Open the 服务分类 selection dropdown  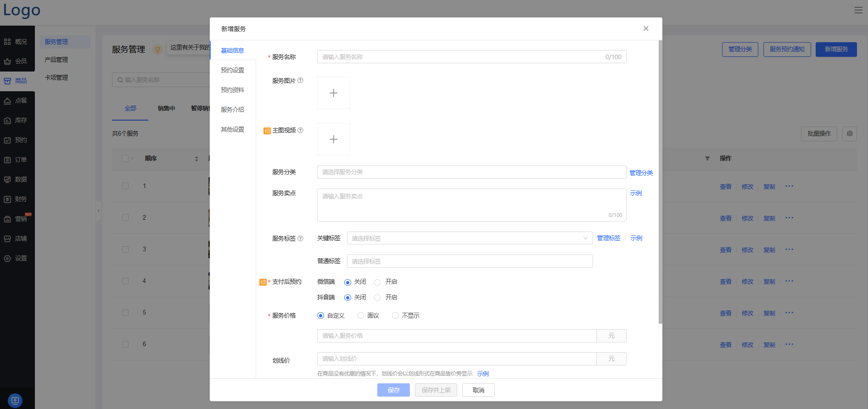[471, 172]
